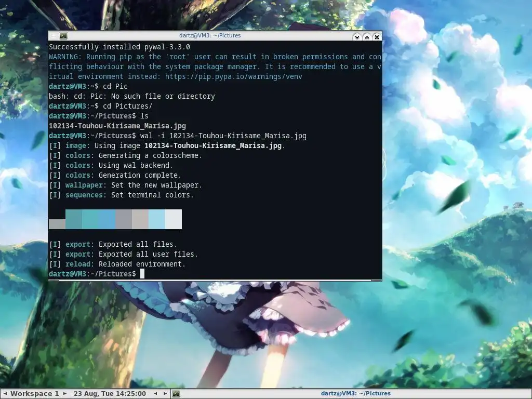The height and width of the screenshot is (399, 532).
Task: Click the white swatch at the palette end
Action: [x=174, y=219]
